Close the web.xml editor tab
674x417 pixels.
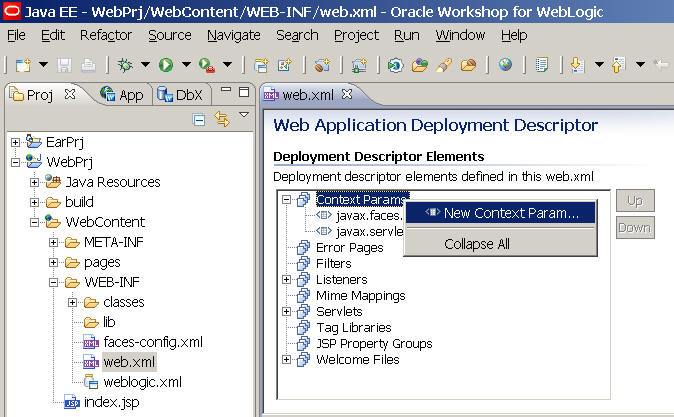tap(347, 94)
